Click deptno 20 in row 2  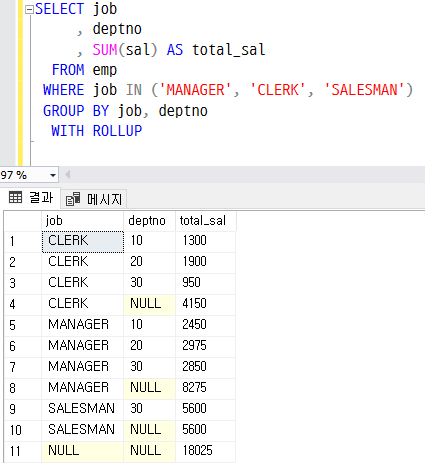pos(149,262)
